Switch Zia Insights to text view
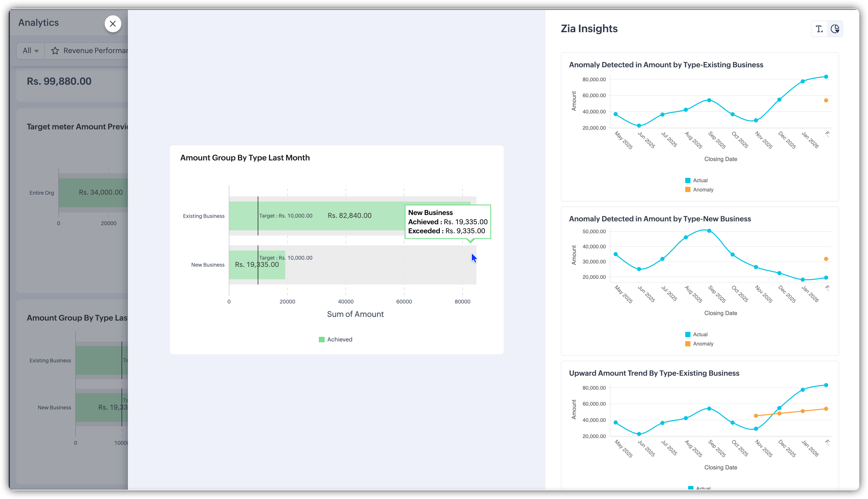Viewport: 868px width, 499px height. pyautogui.click(x=819, y=29)
